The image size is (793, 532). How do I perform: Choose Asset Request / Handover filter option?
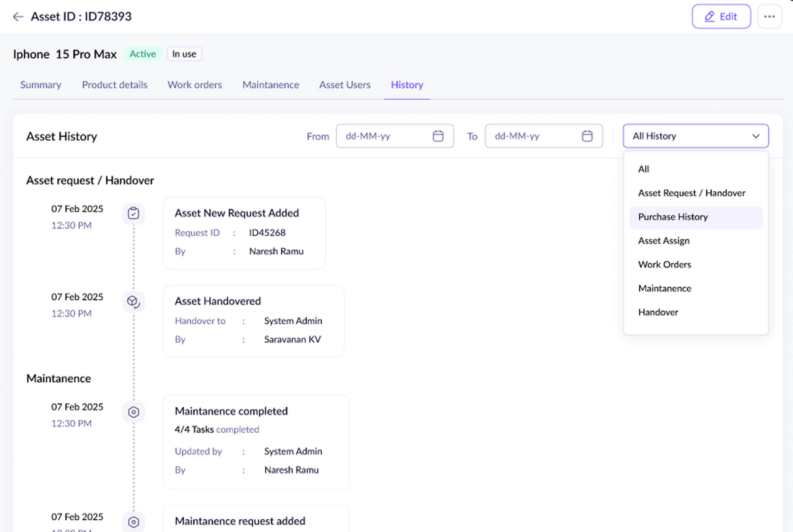click(696, 193)
